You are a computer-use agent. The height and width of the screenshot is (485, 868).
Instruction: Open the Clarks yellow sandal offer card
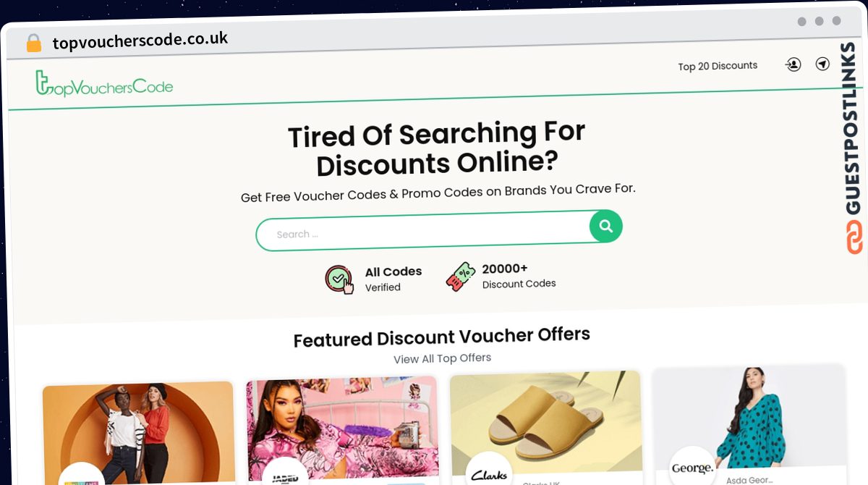[x=546, y=427]
